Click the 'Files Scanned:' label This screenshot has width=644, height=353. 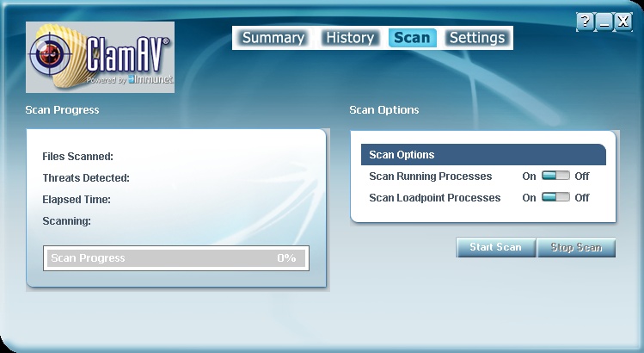pyautogui.click(x=77, y=157)
